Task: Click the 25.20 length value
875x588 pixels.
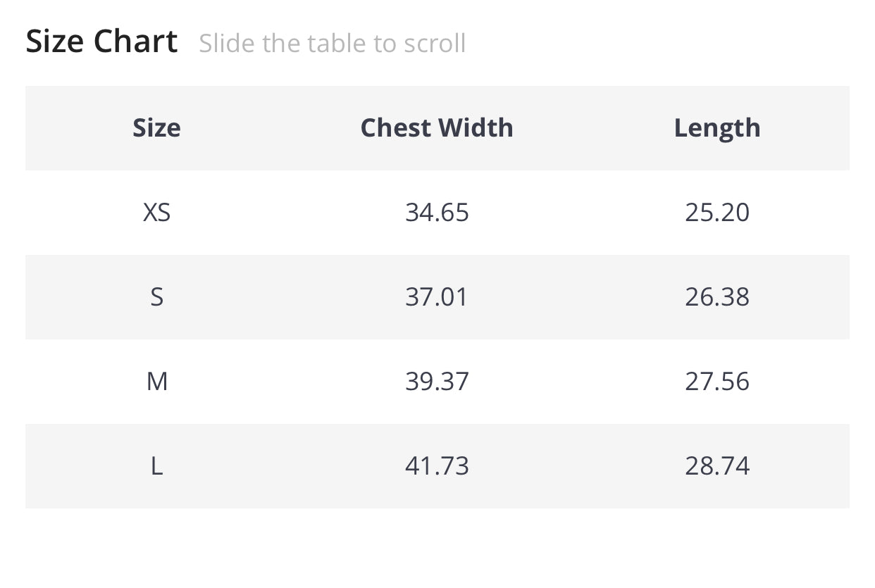Action: (x=717, y=213)
